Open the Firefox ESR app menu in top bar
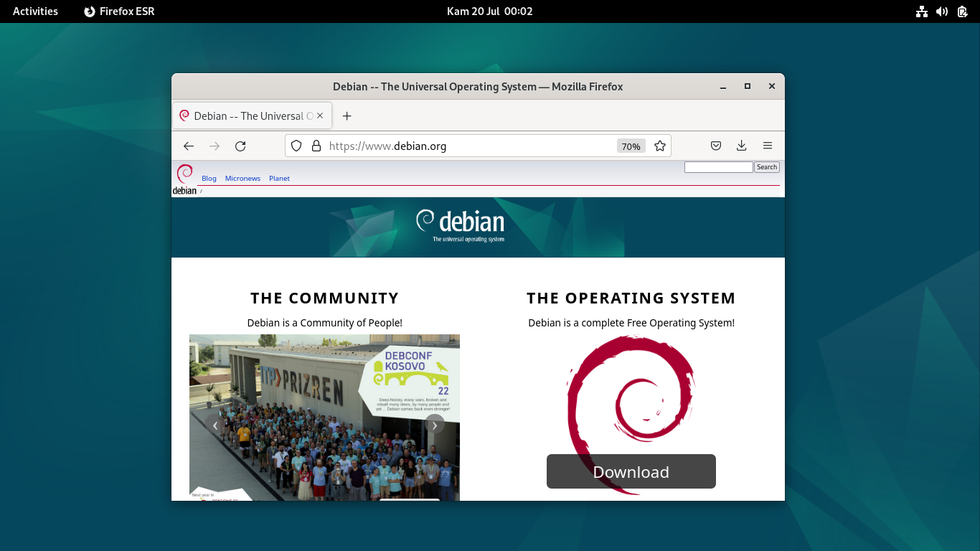The width and height of the screenshot is (980, 551). pos(119,11)
